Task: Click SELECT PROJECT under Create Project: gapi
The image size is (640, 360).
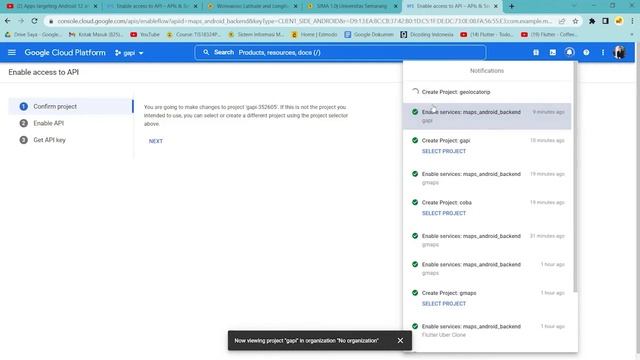Action: [444, 151]
